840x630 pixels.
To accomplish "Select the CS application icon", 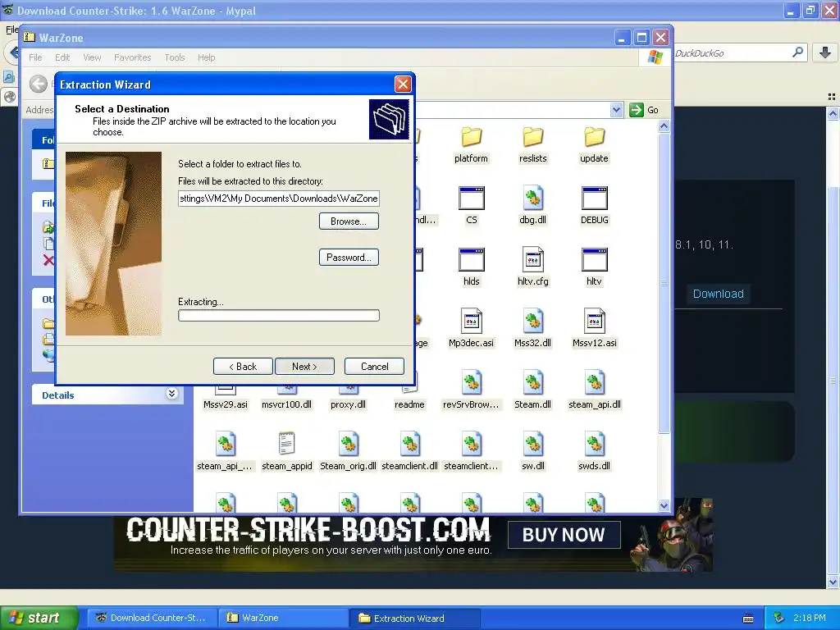I will pos(472,199).
